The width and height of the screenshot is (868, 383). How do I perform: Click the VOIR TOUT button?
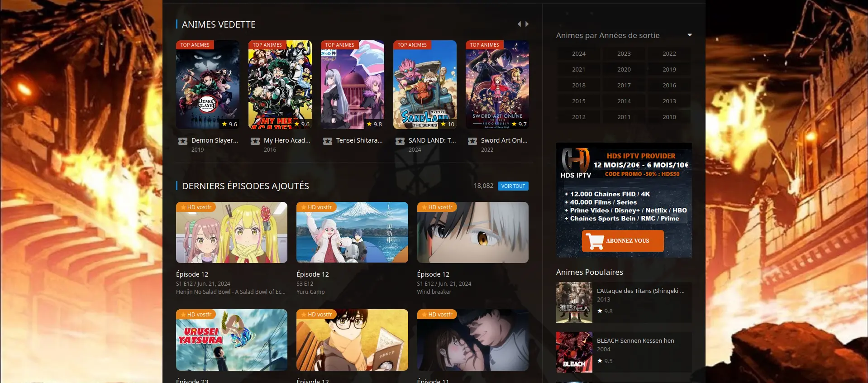513,186
